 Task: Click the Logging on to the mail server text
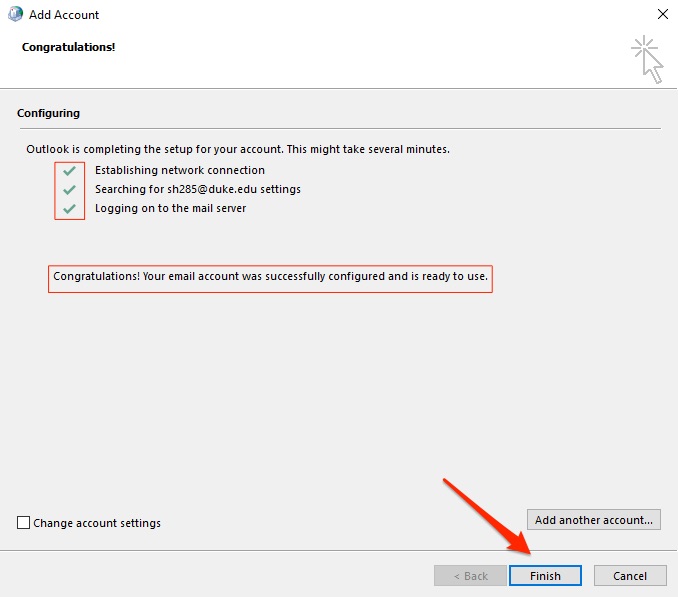[x=170, y=208]
